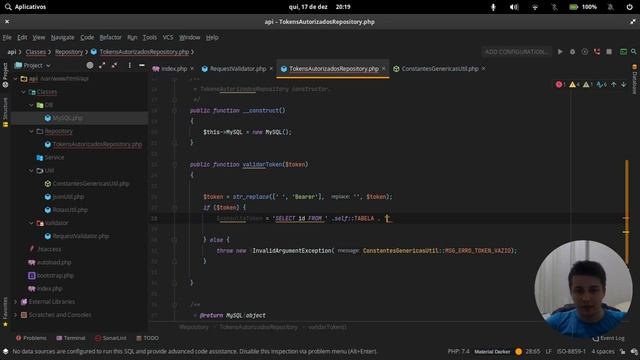Screen dimensions: 640x360
Task: Click the 4 spaces indent setting
Action: coord(603,351)
